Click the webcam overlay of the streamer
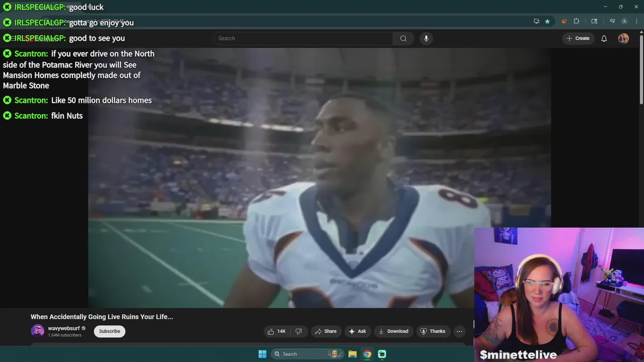The image size is (644, 362). coord(559,295)
